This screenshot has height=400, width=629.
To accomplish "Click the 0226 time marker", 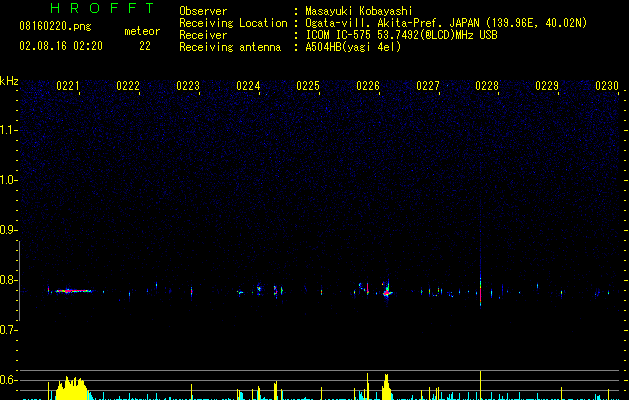I will coord(368,86).
